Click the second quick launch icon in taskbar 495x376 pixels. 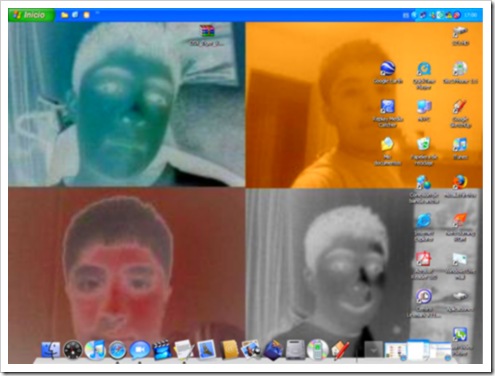tap(75, 15)
